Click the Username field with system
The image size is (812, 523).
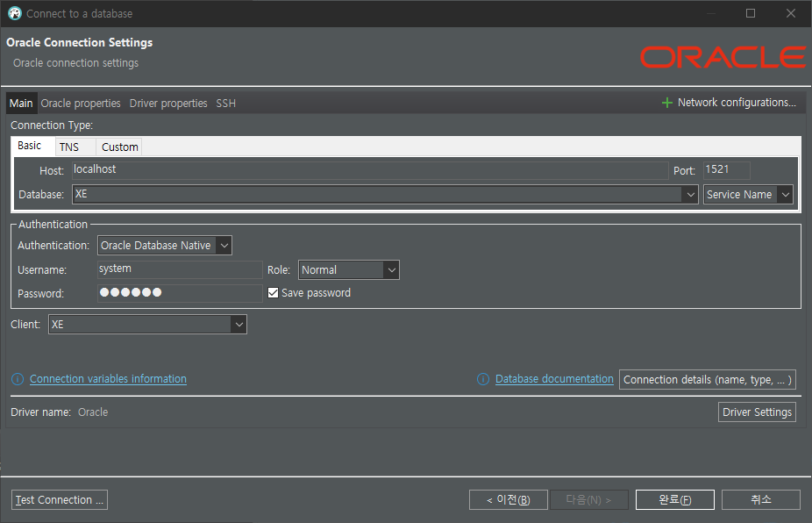[x=180, y=269]
